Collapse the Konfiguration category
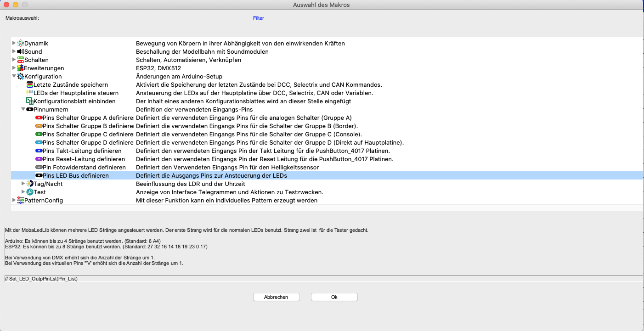This screenshot has width=644, height=331. coord(14,76)
